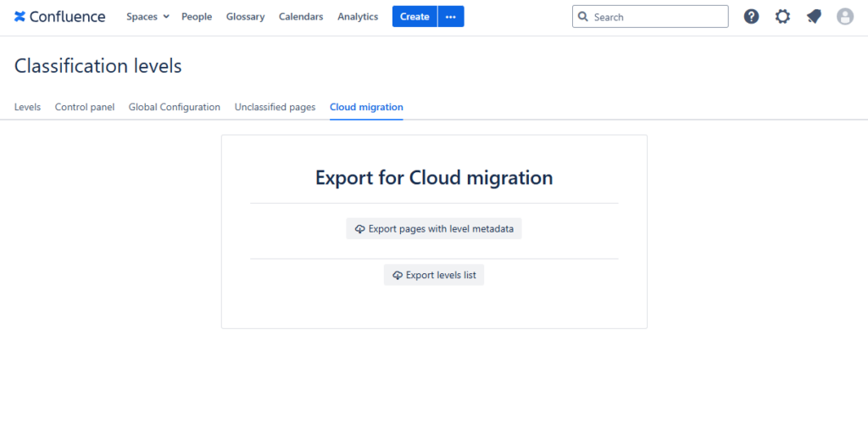Open People in top navigation
The image size is (868, 425).
(197, 17)
